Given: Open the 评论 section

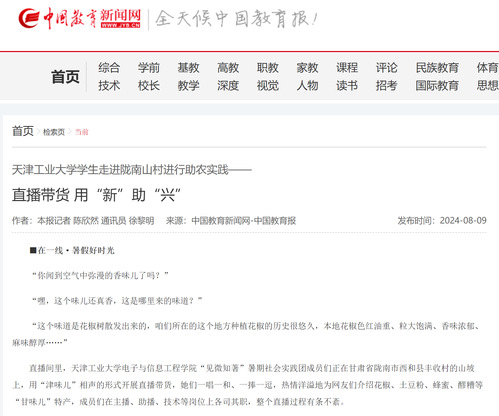Looking at the screenshot, I should point(387,68).
